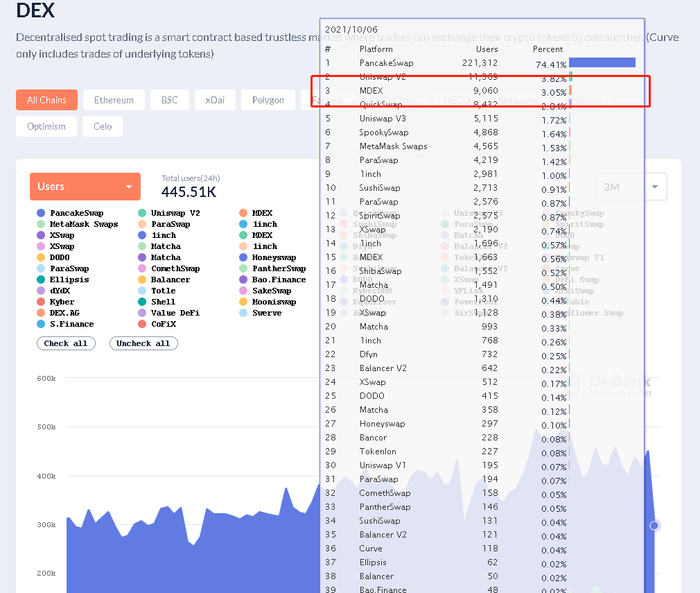Click Uniswap V1 in the tooltip table

click(383, 465)
